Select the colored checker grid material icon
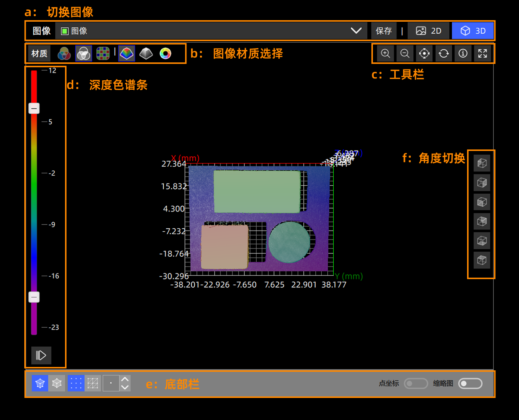 (x=103, y=53)
